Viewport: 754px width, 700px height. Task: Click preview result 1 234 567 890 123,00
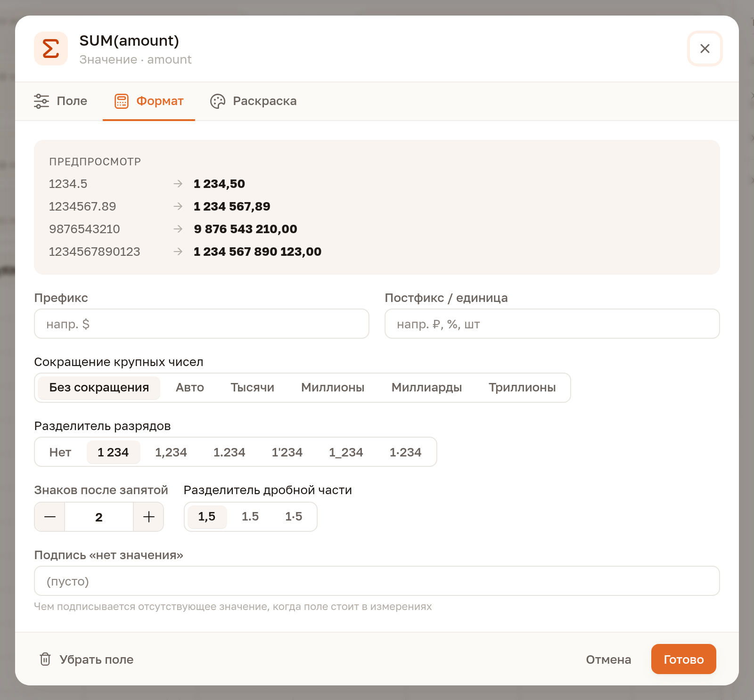[257, 252]
